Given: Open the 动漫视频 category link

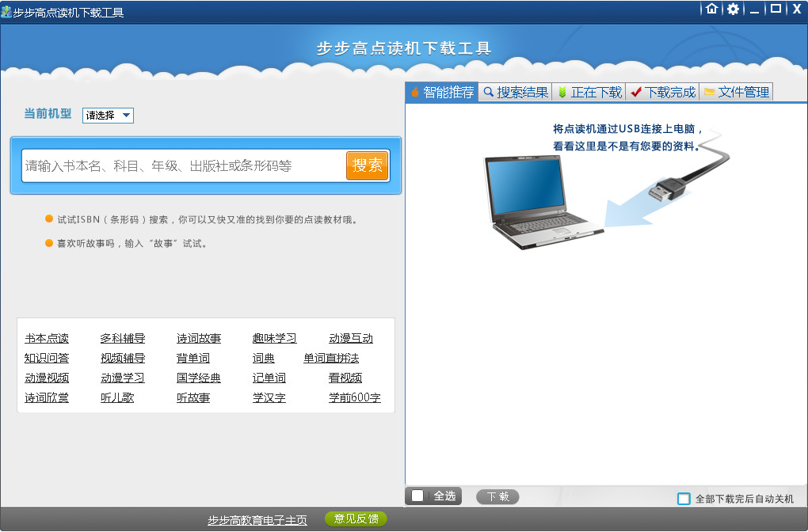Looking at the screenshot, I should tap(47, 378).
